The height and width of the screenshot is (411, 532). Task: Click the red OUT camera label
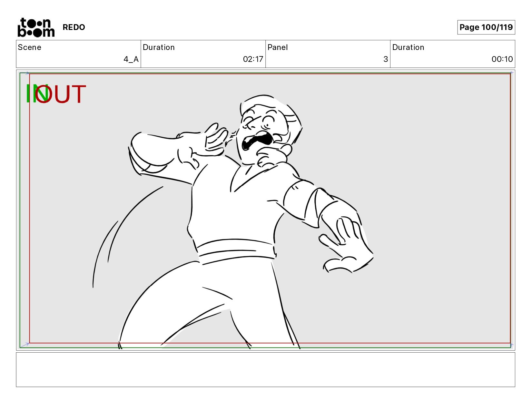pyautogui.click(x=61, y=94)
